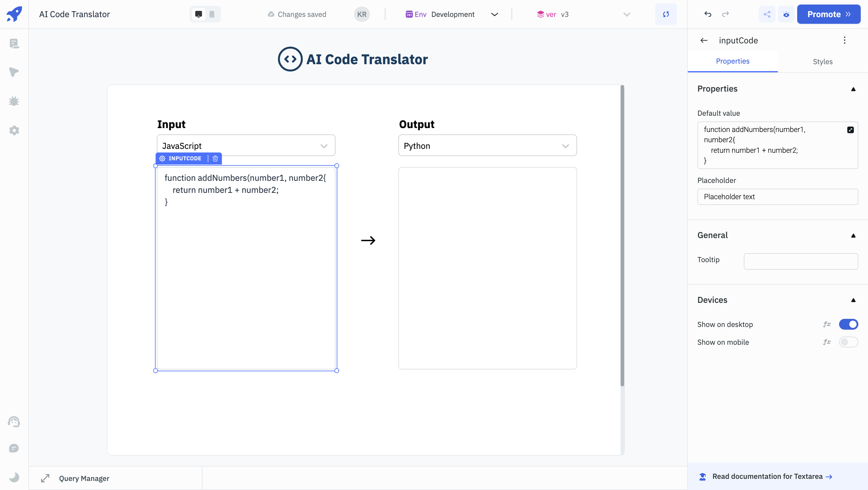Open the Debugger in the left sidebar
Viewport: 868px width, 490px height.
[x=14, y=101]
